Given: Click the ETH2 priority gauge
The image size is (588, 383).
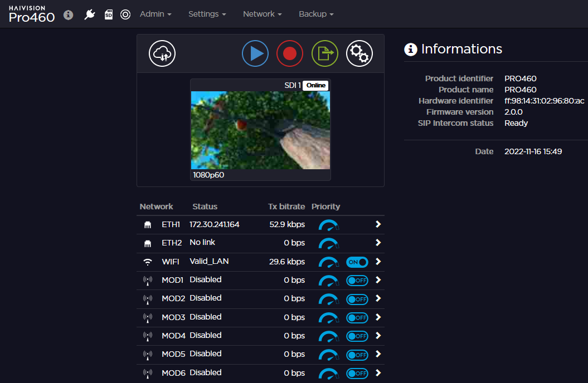Looking at the screenshot, I should pos(328,243).
